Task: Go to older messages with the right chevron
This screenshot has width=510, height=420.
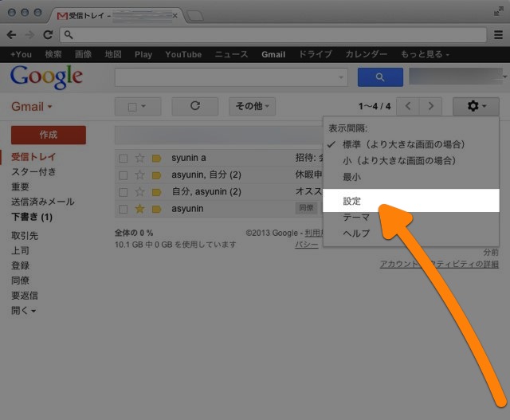Action: point(430,106)
